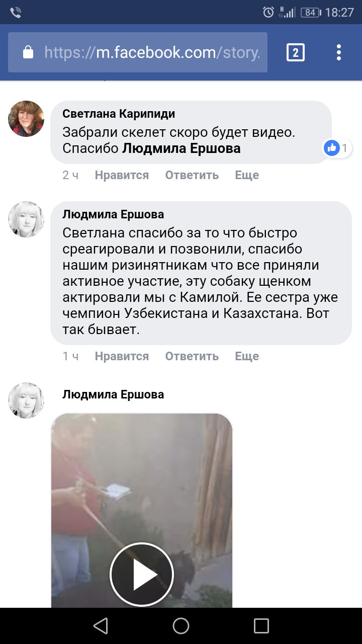Open the browser three-dot overflow menu

click(x=339, y=52)
